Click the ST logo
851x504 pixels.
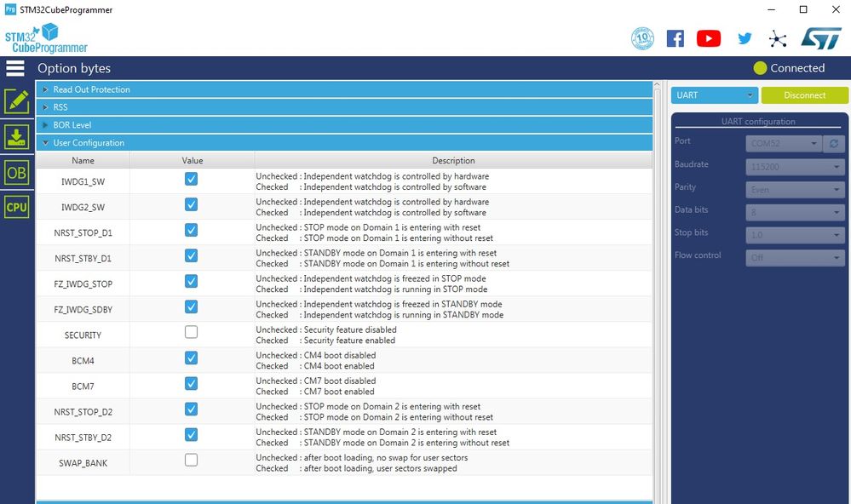coord(821,38)
